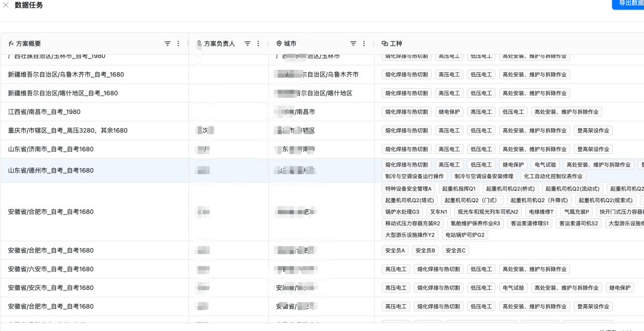Viewport: 644px width, 331px height.
Task: Click 起重机司机Q2(桥式) tag
Action: 510,189
